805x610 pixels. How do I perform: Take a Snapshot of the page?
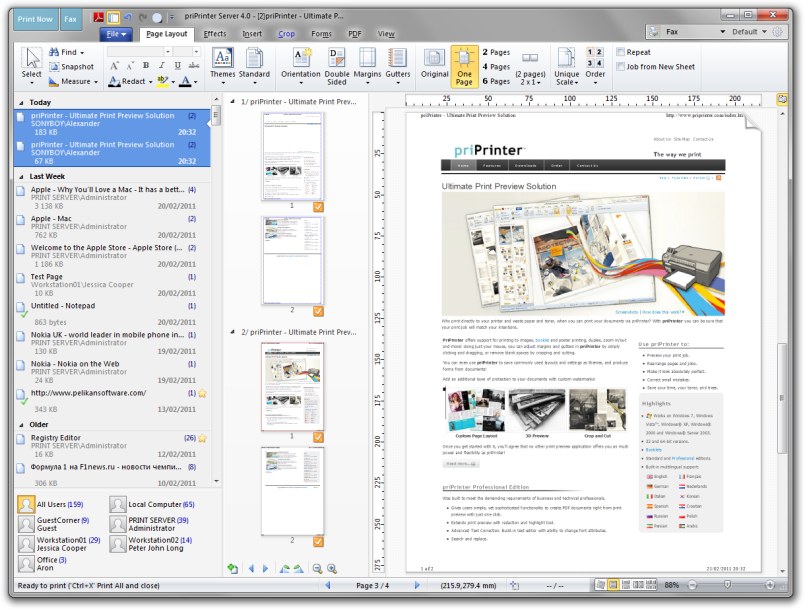[71, 67]
